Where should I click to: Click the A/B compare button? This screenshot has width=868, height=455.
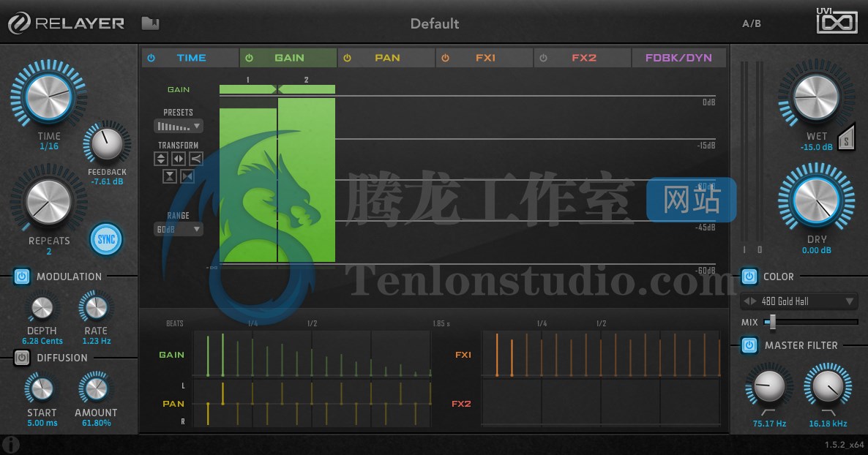coord(751,23)
